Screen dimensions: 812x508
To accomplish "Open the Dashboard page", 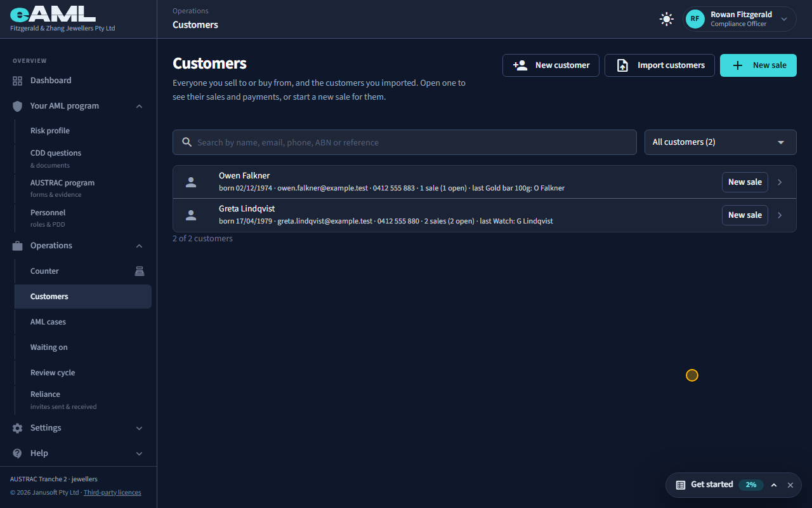I will click(78, 81).
